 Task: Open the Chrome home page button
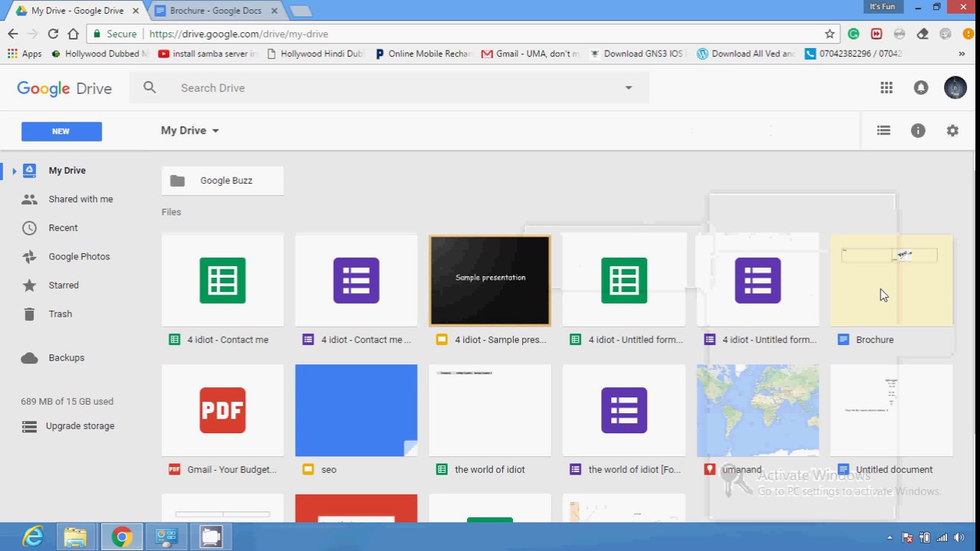click(73, 34)
